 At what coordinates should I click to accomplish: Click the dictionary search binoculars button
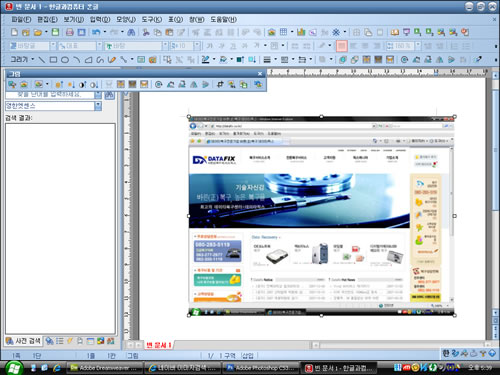click(110, 95)
